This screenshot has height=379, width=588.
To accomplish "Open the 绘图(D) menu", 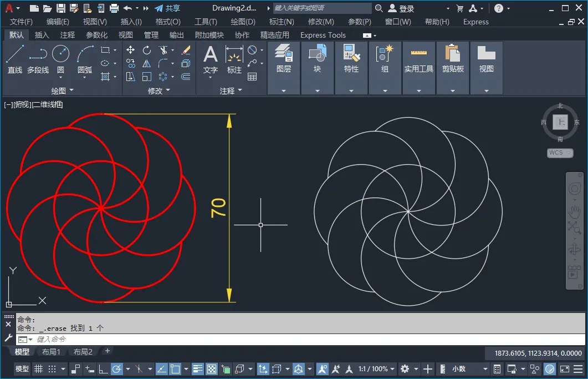I will point(243,22).
